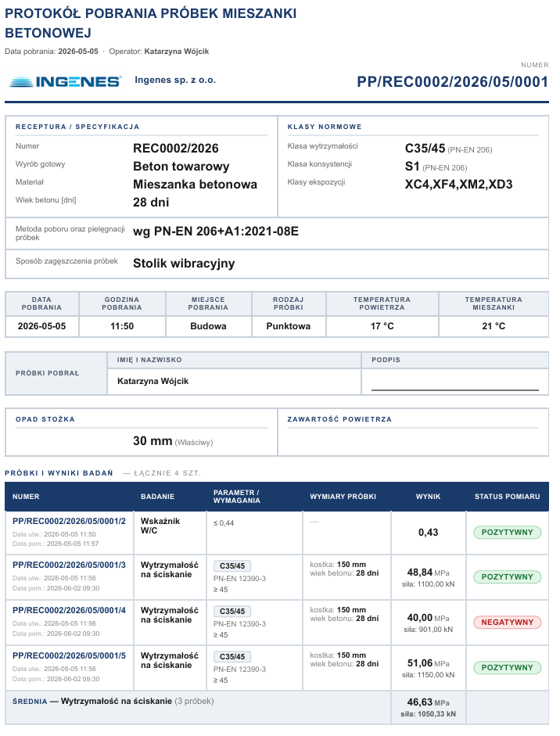This screenshot has width=560, height=736.
Task: Click the recipe number REC0002/2026
Action: 175,149
